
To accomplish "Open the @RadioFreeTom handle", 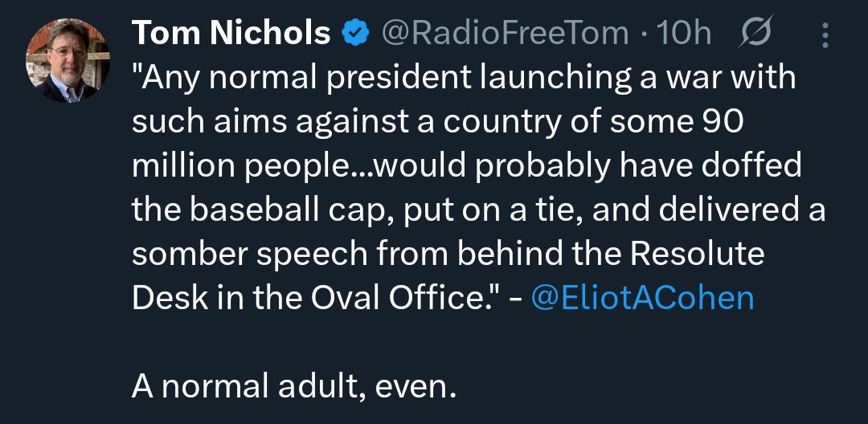I will [504, 33].
